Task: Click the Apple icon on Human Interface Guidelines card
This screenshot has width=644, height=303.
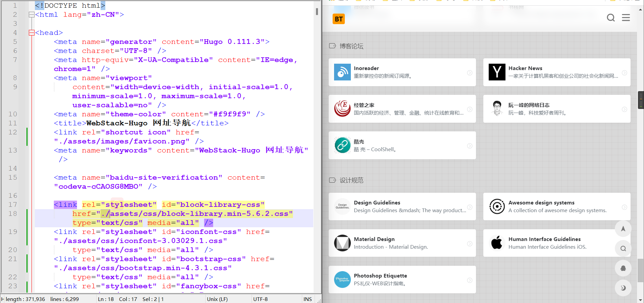Action: 497,243
